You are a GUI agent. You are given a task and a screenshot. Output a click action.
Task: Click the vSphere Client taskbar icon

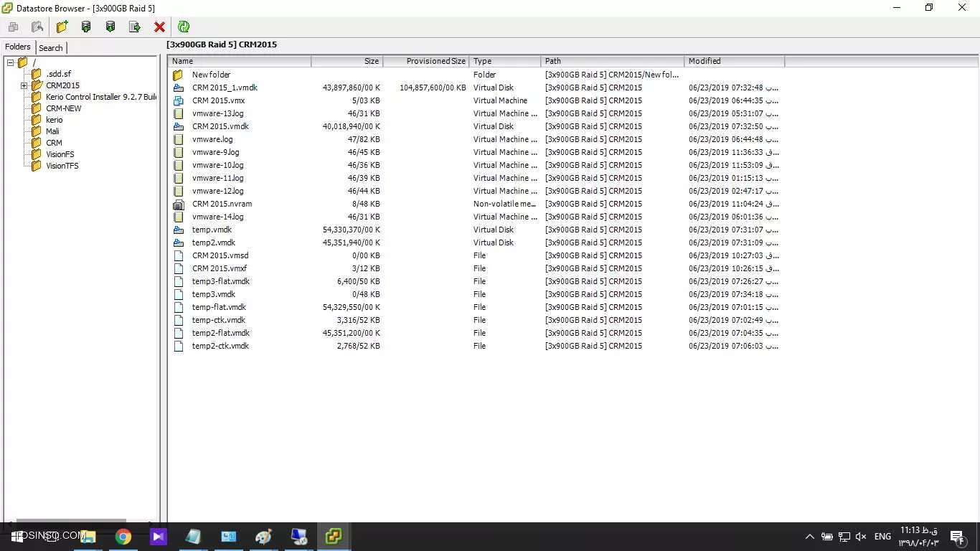click(334, 536)
